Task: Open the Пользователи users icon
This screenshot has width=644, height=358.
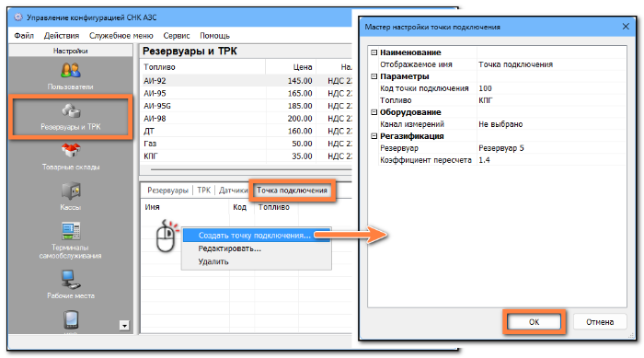Action: (71, 70)
